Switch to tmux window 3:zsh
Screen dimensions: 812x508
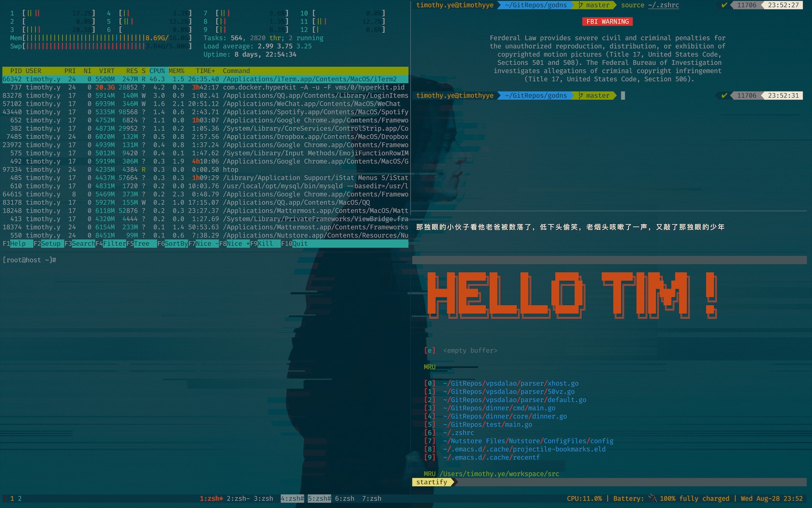(263, 499)
